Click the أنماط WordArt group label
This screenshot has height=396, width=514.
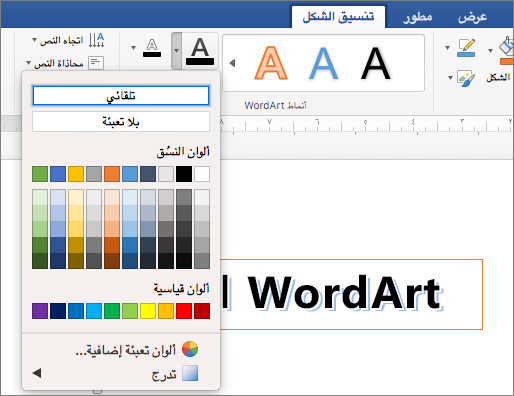275,105
